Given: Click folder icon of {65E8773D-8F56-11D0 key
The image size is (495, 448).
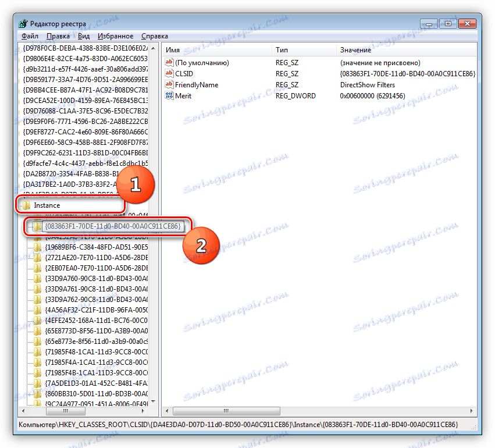Looking at the screenshot, I should 37,331.
